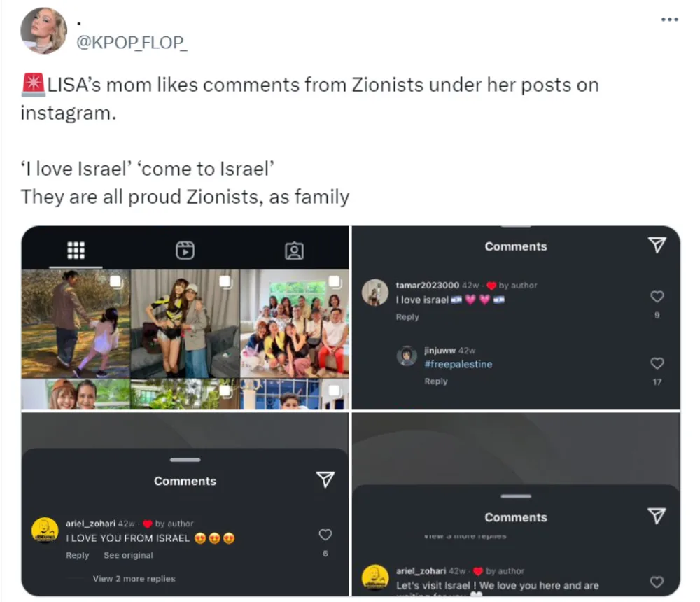Switch to the Instagram grid posts tab
This screenshot has height=602, width=700.
click(76, 250)
